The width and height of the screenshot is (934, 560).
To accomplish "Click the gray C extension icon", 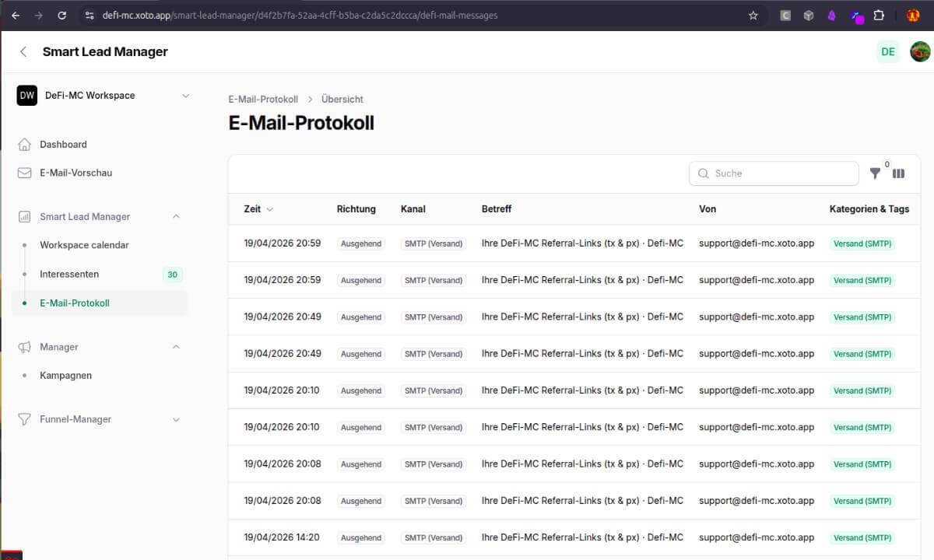I will pos(786,15).
